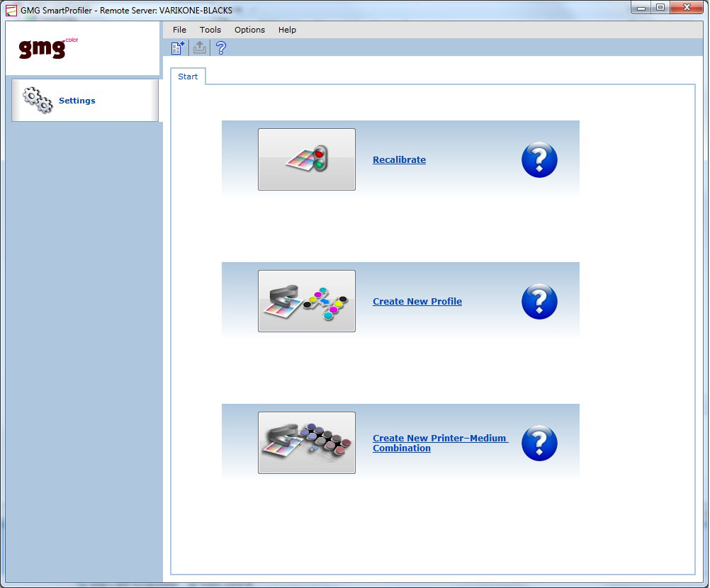Click the Recalibrate link
This screenshot has height=588, width=710.
pyautogui.click(x=399, y=160)
